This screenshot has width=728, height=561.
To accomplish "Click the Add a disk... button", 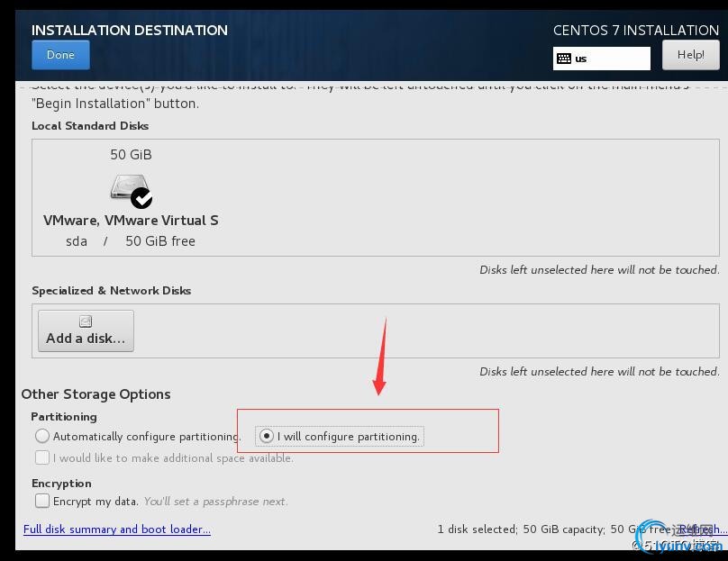I will 86,330.
